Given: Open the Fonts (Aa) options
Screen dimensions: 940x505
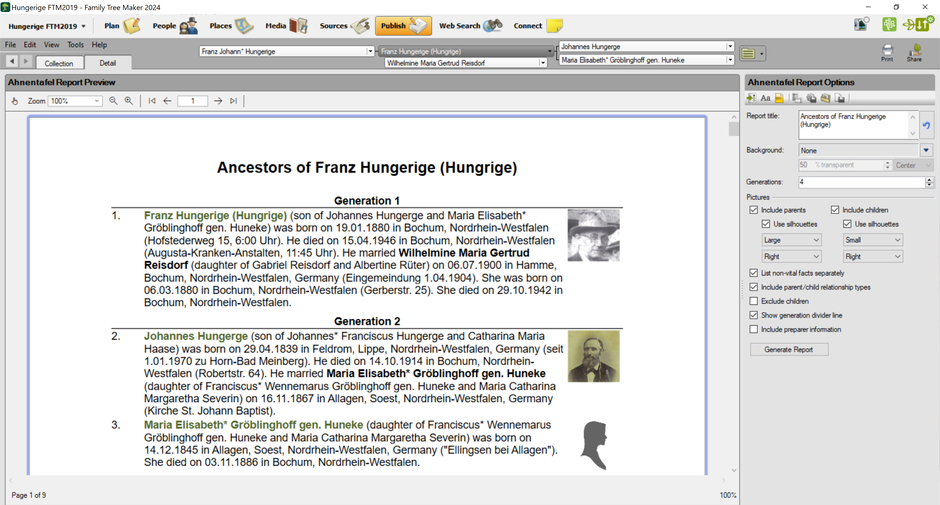Looking at the screenshot, I should coord(766,98).
